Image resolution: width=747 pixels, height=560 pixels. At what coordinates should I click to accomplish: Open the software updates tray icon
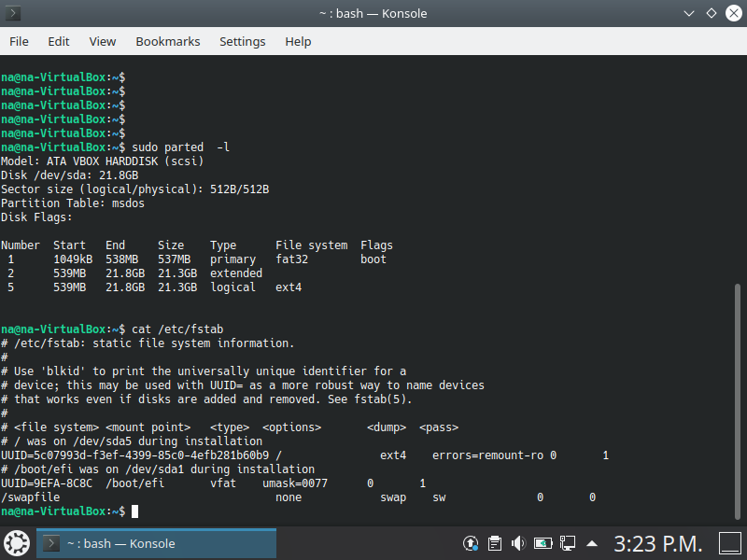(472, 543)
